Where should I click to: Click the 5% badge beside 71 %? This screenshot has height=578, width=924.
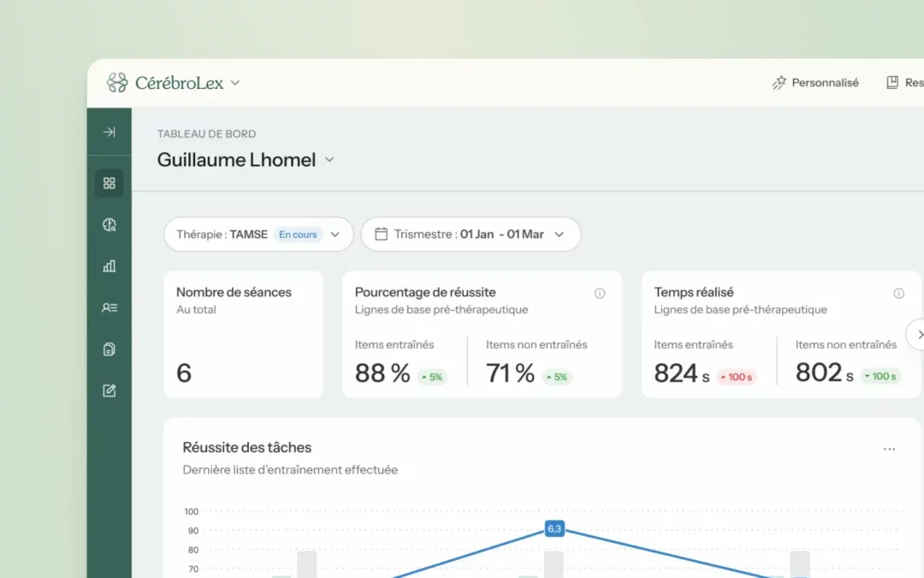(557, 377)
